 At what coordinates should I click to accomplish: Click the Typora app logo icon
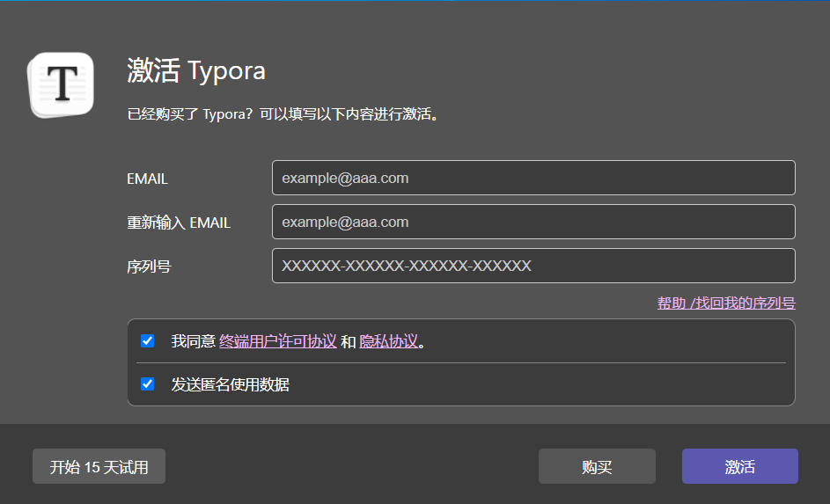click(61, 84)
